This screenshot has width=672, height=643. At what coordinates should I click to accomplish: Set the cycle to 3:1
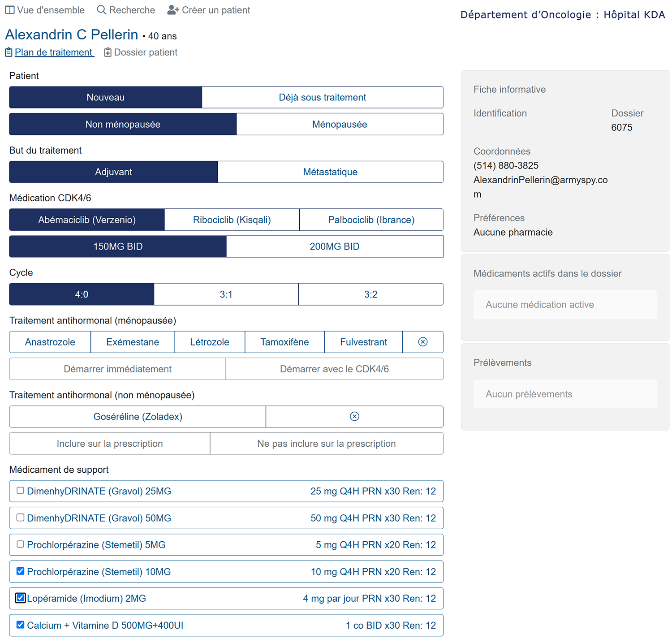(x=226, y=294)
